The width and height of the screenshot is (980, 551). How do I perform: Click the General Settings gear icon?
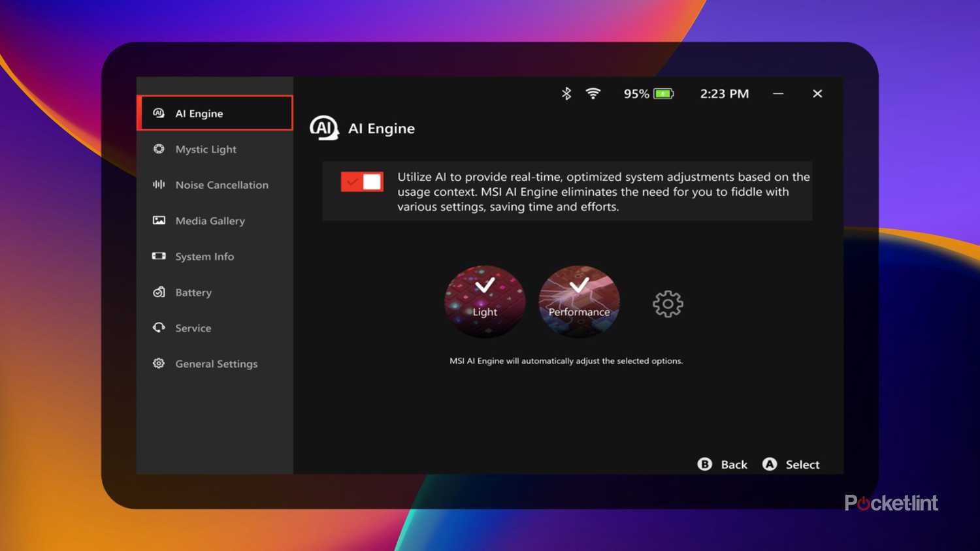(159, 364)
